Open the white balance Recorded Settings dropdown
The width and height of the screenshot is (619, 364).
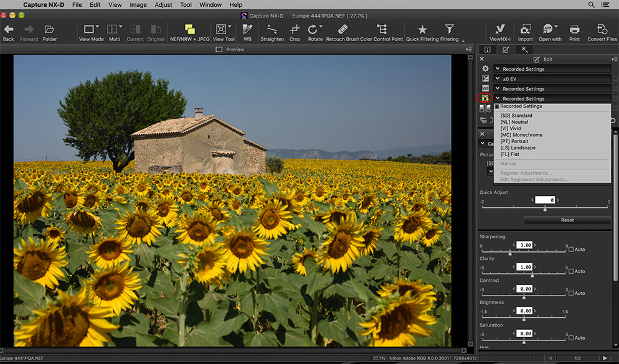click(x=552, y=88)
